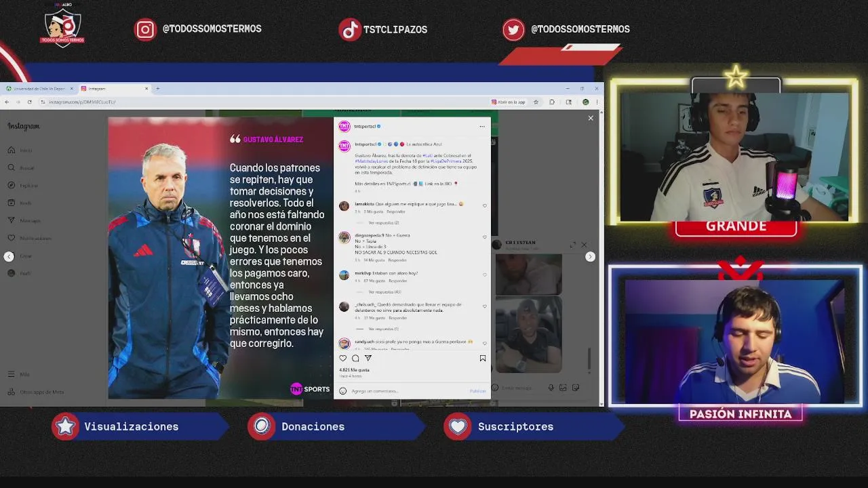Expand the CR11S7IAN chat popup
This screenshot has width=868, height=488.
pos(573,245)
